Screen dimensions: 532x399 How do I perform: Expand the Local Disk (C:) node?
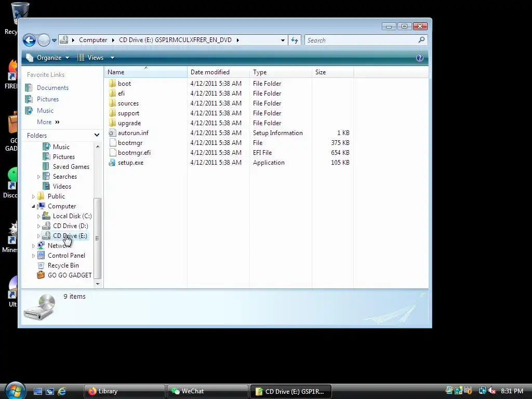pyautogui.click(x=38, y=216)
